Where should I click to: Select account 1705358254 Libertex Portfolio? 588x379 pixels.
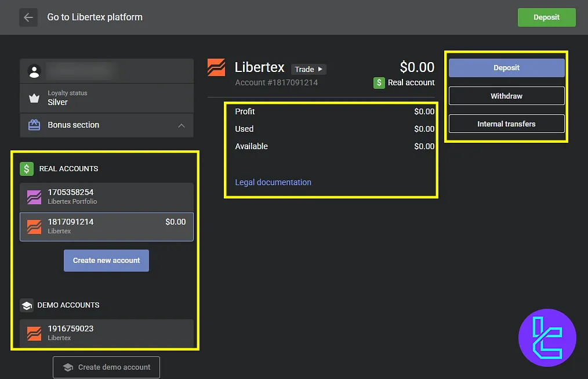coord(107,197)
